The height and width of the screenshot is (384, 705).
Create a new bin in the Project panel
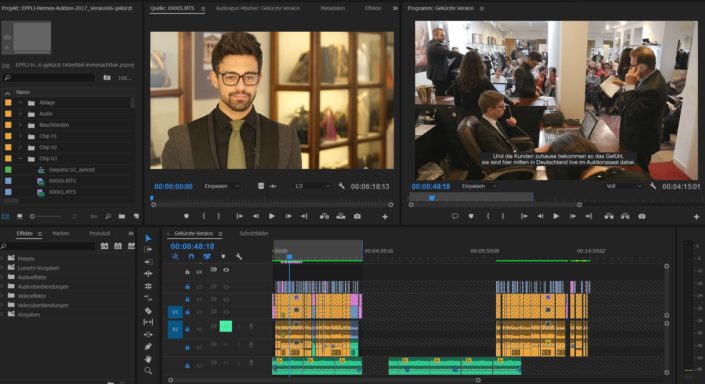click(x=122, y=216)
